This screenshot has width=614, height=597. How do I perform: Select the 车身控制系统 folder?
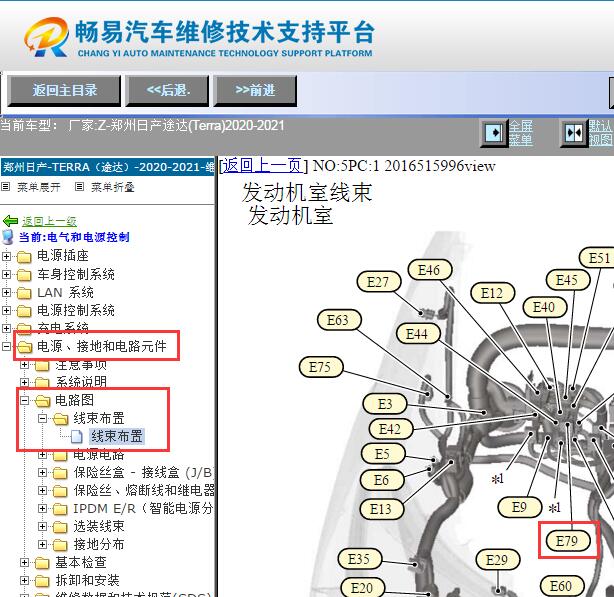point(76,274)
